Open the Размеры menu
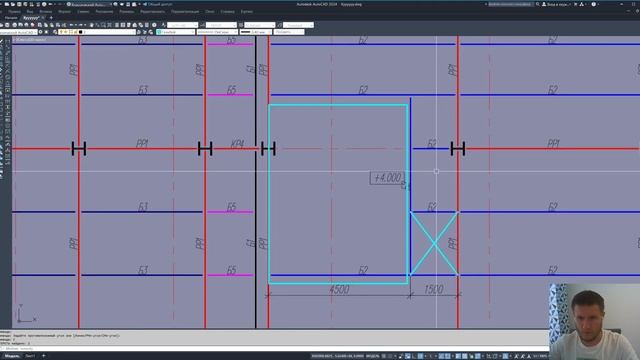The width and height of the screenshot is (640, 360). 127,11
